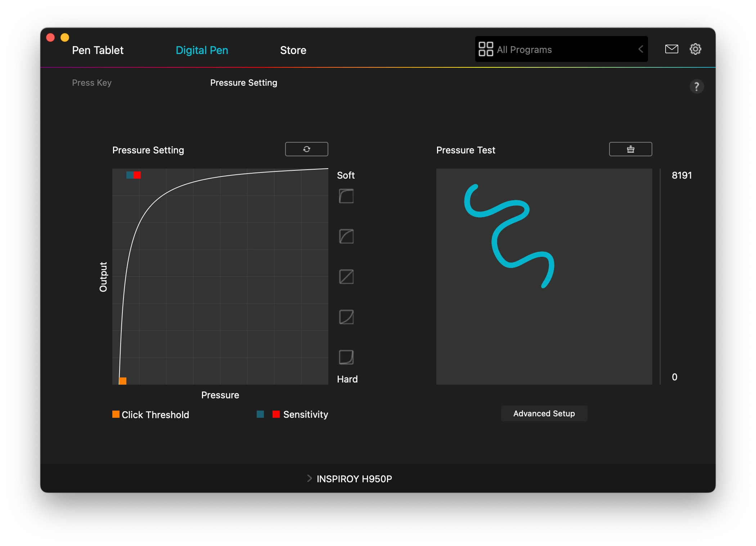The width and height of the screenshot is (756, 546).
Task: Select the fourth harder curve preset
Action: coord(346,317)
